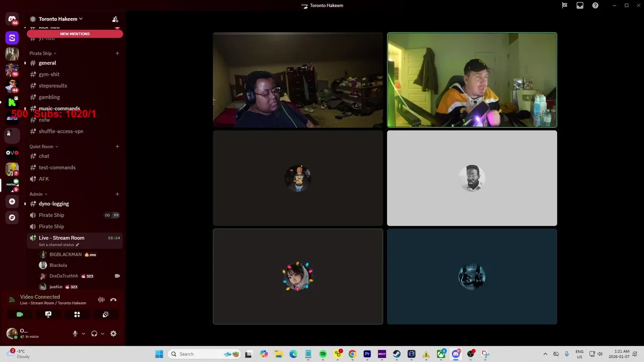Select the light gray bearded avatar tile
This screenshot has height=362, width=644.
(x=472, y=178)
